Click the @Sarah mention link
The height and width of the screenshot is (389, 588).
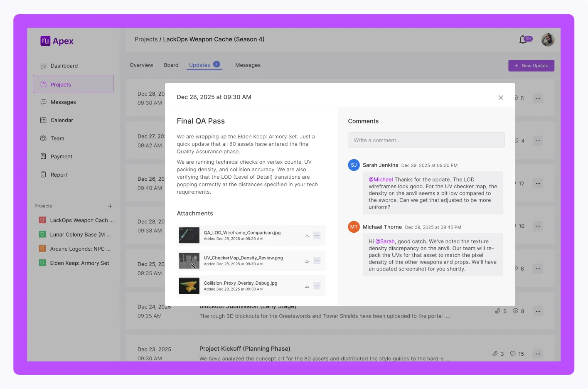coord(385,241)
